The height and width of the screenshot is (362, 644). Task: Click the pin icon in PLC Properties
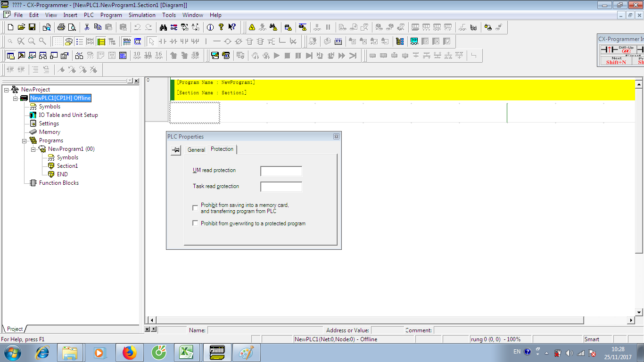(175, 150)
